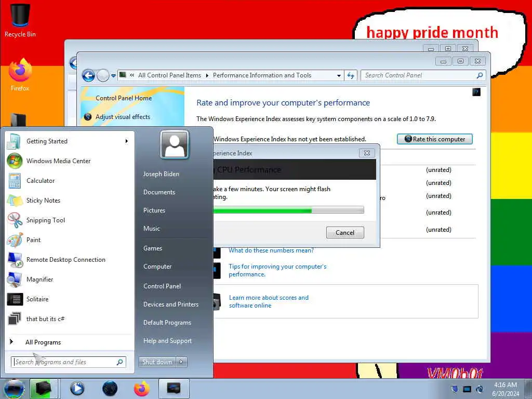This screenshot has height=399, width=532.
Task: Click the search magnifier in Control Panel
Action: [480, 75]
